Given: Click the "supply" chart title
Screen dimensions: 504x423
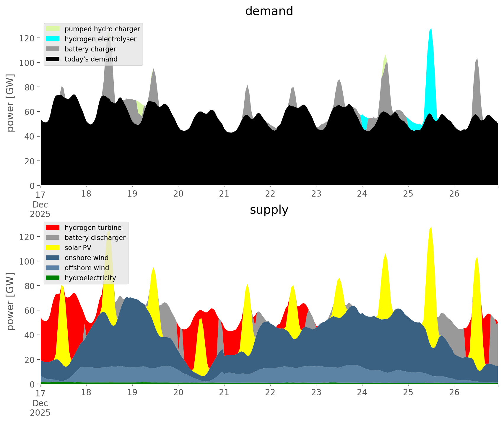Looking at the screenshot, I should coord(269,210).
